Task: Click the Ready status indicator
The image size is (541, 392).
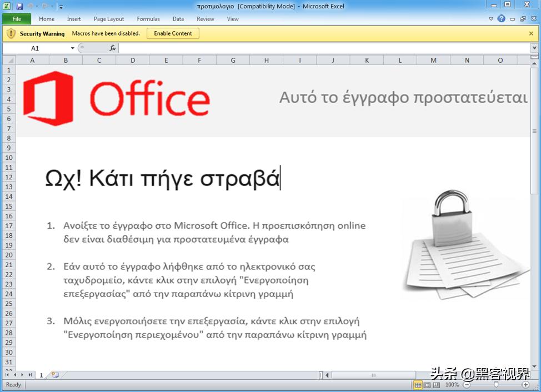Action: 13,385
